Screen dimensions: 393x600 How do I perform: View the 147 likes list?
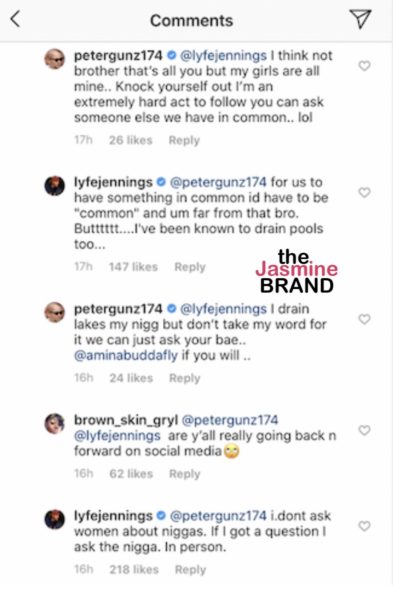click(133, 267)
